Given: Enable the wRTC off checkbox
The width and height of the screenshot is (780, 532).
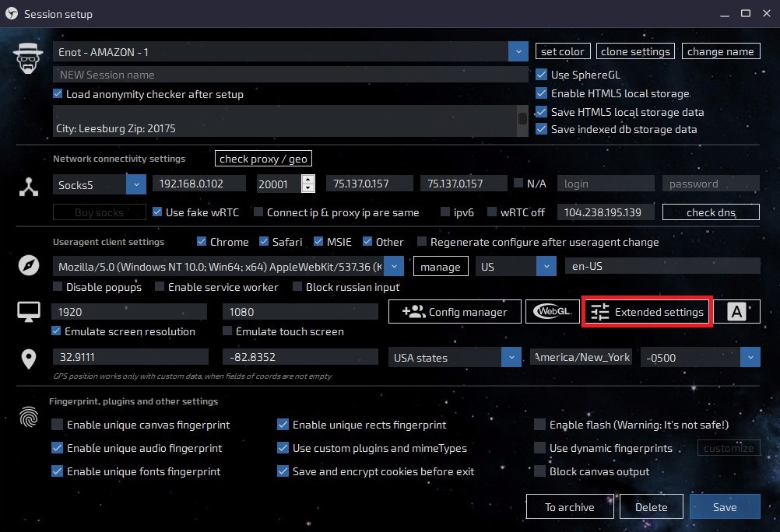Looking at the screenshot, I should pyautogui.click(x=492, y=212).
